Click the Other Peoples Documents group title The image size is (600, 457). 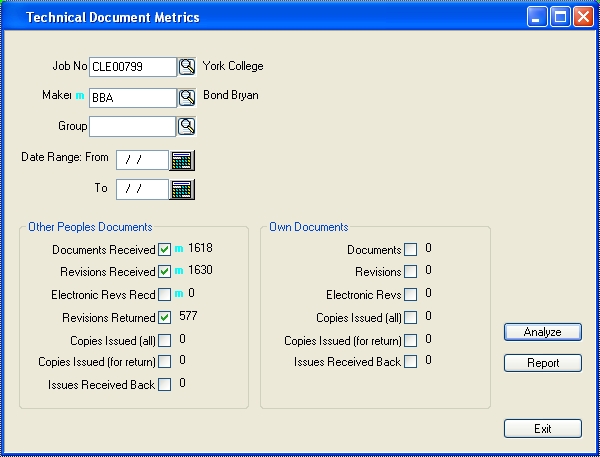(x=90, y=227)
